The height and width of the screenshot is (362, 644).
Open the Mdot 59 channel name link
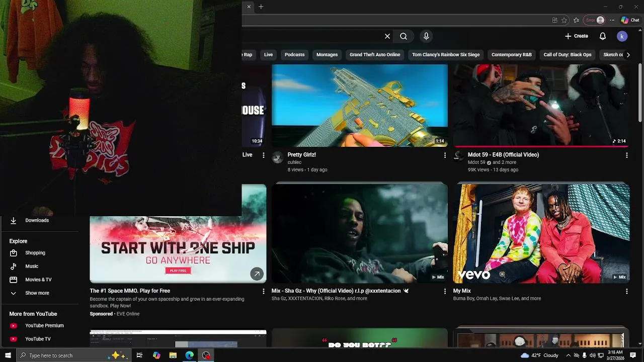pyautogui.click(x=476, y=162)
